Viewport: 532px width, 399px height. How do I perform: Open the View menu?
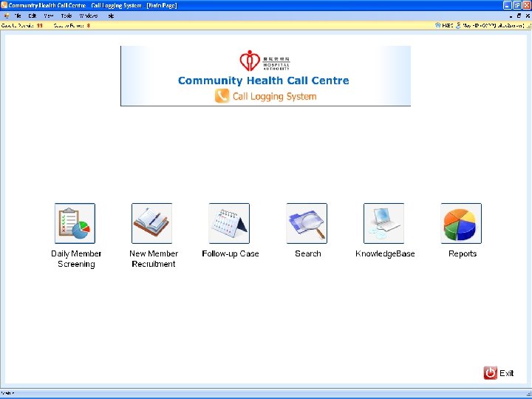49,16
